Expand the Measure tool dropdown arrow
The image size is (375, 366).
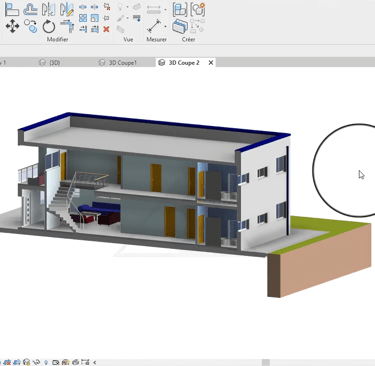tap(165, 26)
